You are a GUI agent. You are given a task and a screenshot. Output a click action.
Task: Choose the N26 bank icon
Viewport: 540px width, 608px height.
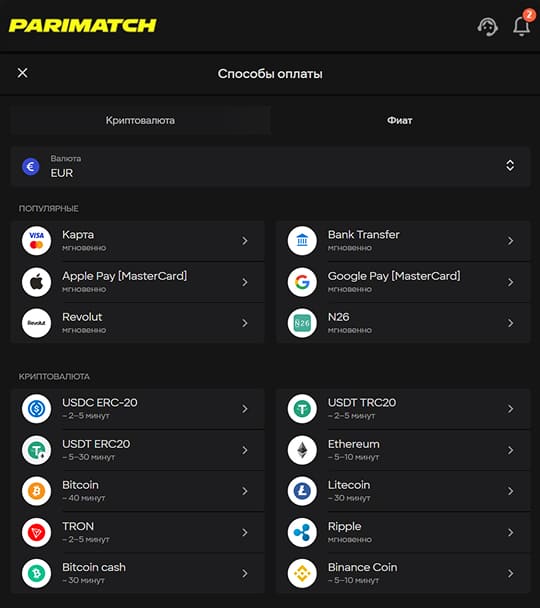[x=302, y=323]
